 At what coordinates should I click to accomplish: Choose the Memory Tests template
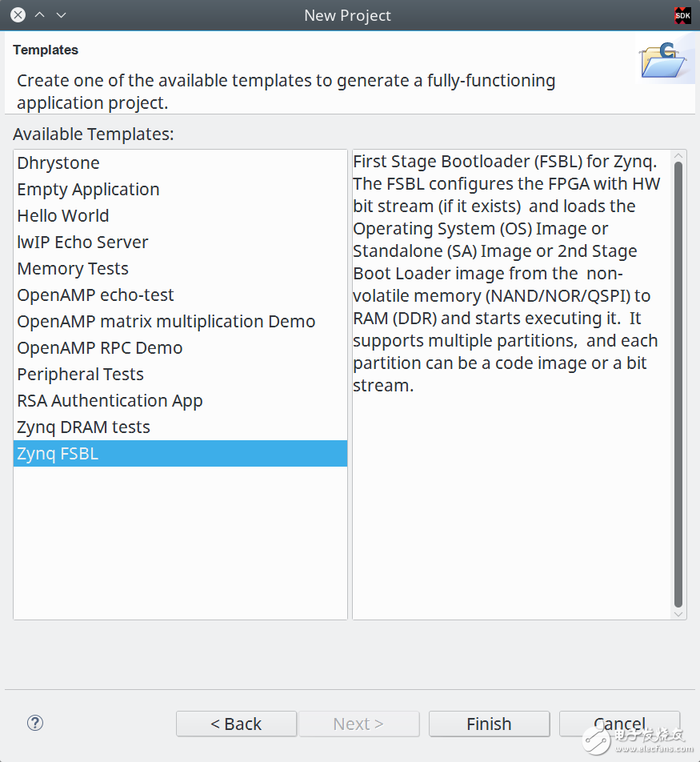tap(73, 268)
